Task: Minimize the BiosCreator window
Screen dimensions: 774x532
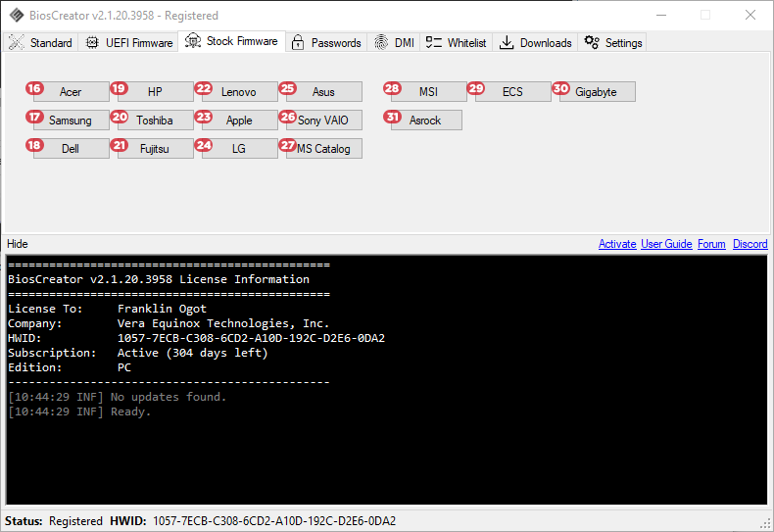Action: [661, 16]
